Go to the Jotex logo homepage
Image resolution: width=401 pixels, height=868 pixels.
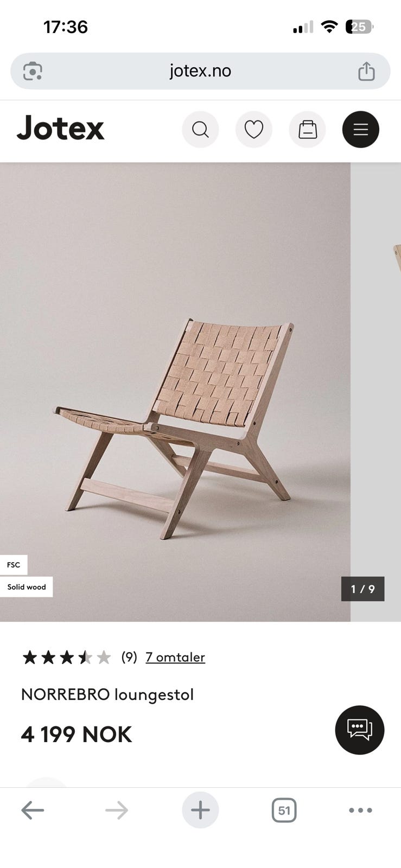[60, 129]
